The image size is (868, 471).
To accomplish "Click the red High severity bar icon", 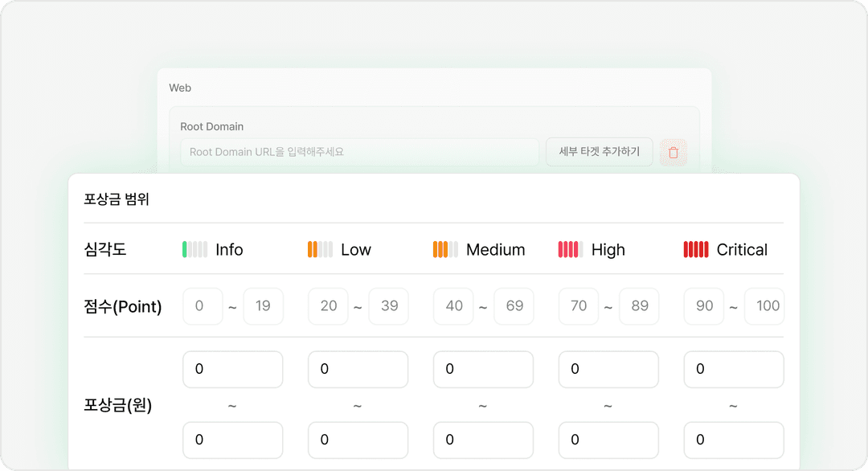I will pos(571,250).
